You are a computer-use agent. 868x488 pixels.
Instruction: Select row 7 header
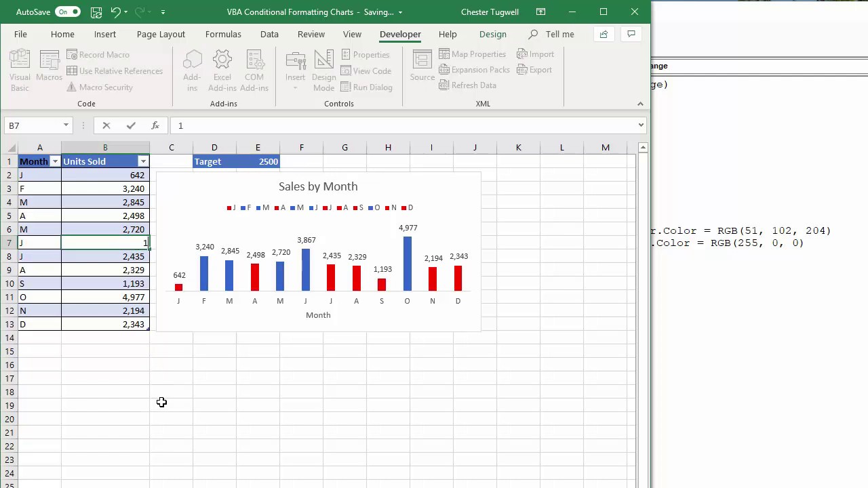[9, 243]
